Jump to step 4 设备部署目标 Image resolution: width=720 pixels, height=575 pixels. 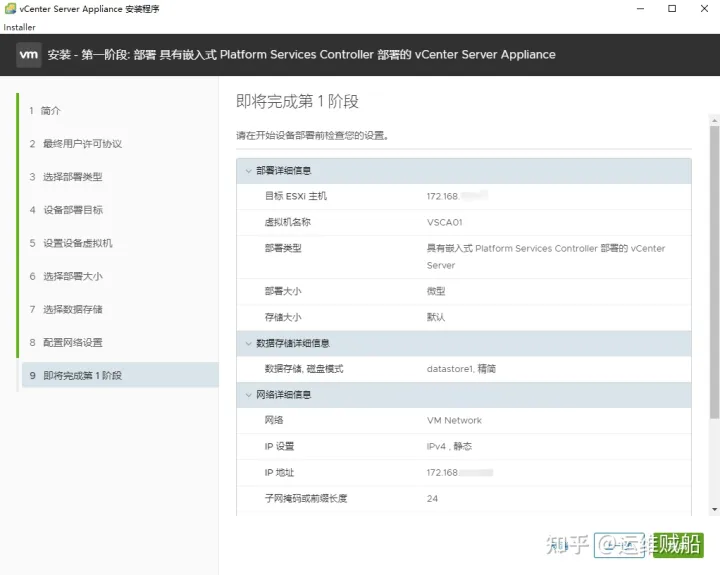point(71,210)
